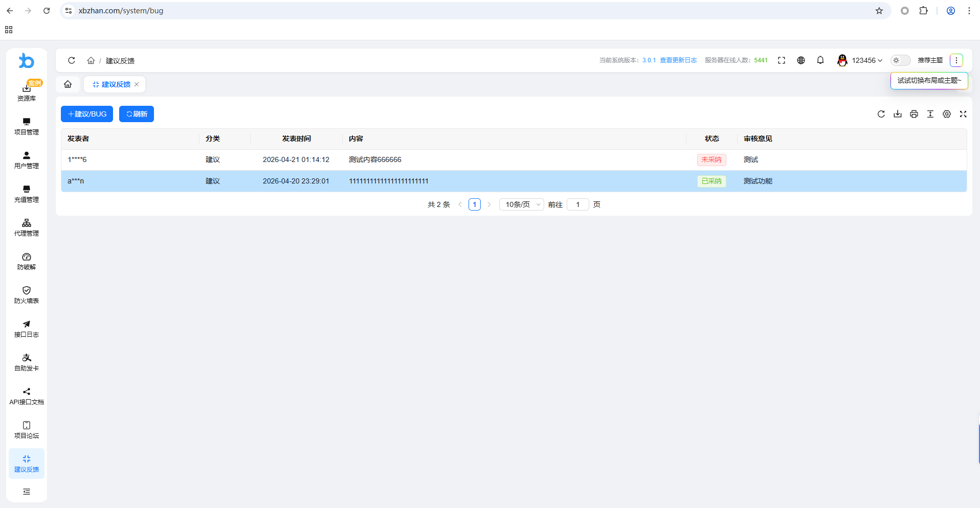Viewport: 980px width, 508px height.
Task: Open the table column settings gear
Action: point(946,114)
